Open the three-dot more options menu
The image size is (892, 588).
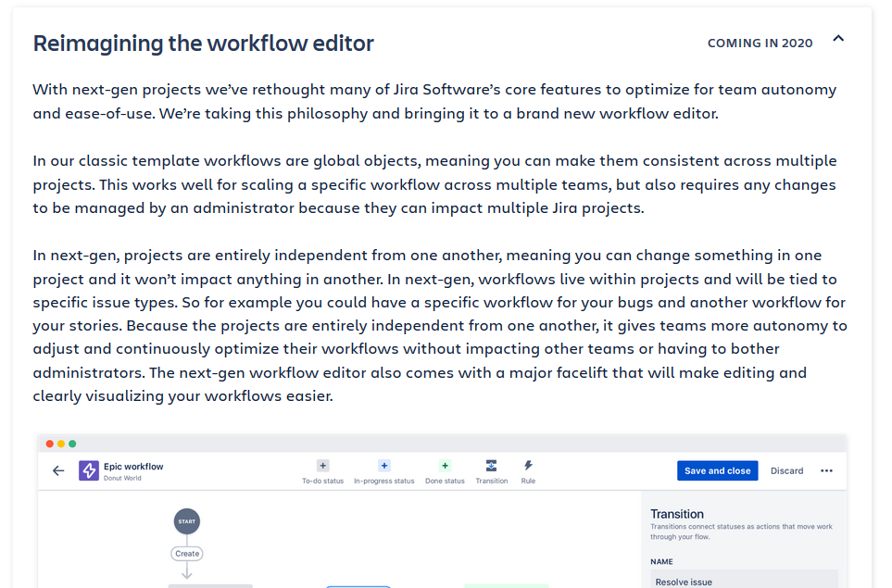[826, 470]
